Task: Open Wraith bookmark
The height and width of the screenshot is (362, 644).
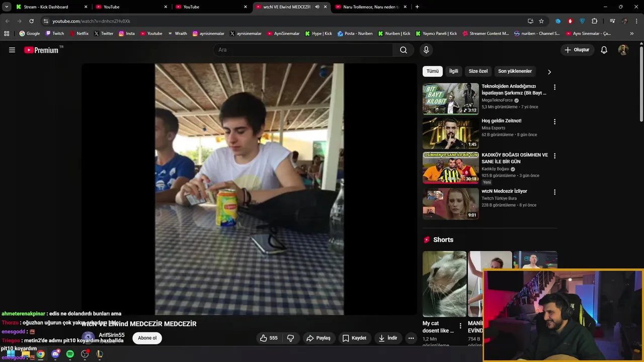Action: [x=177, y=34]
